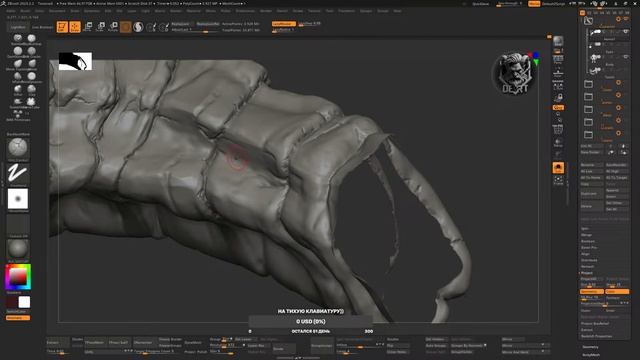Click the camera head orientation gizmo

tap(515, 73)
